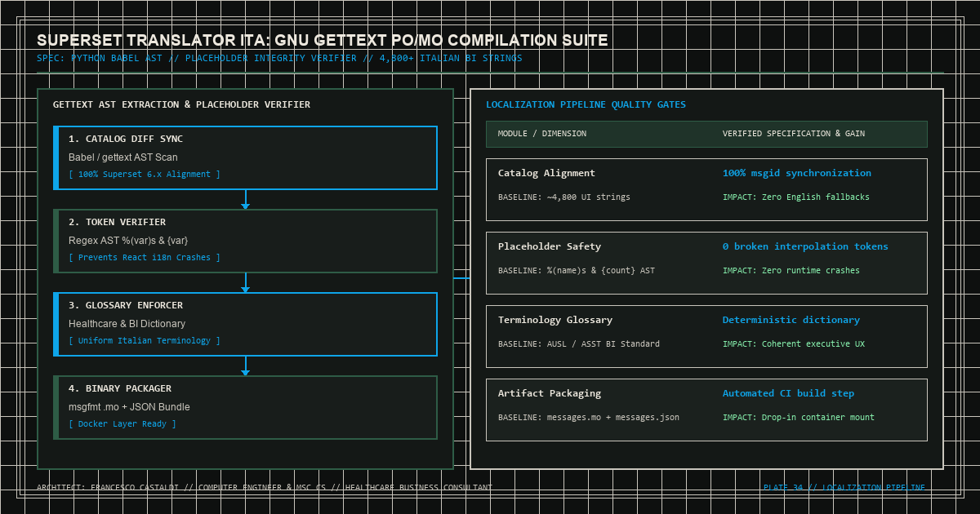The height and width of the screenshot is (514, 980).
Task: Click '0 broken interpolation tokens' value
Action: pos(805,246)
